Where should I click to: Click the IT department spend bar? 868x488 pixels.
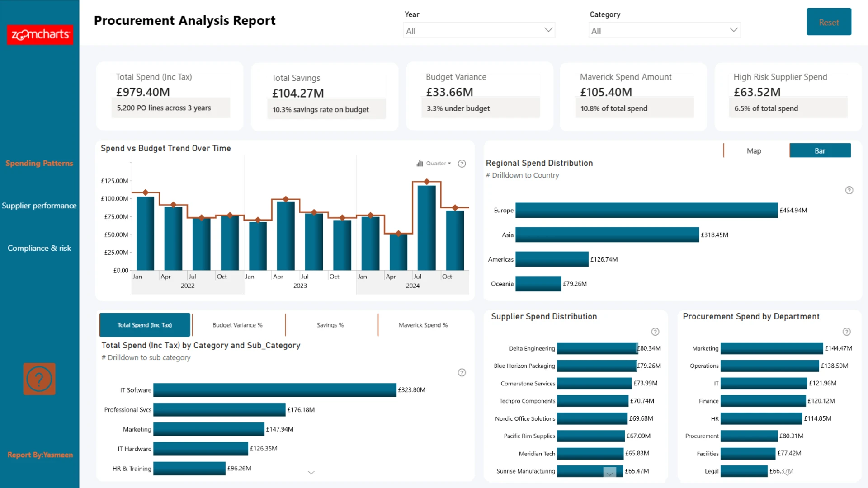tap(764, 383)
